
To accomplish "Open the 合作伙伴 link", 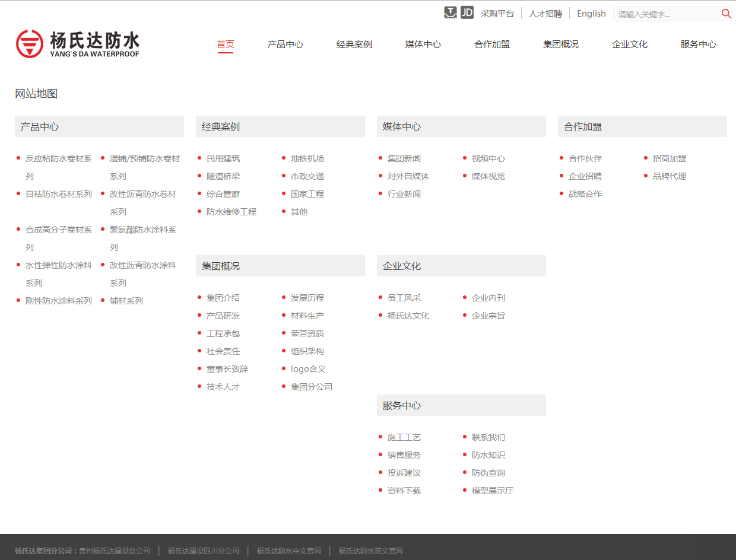I will 585,158.
